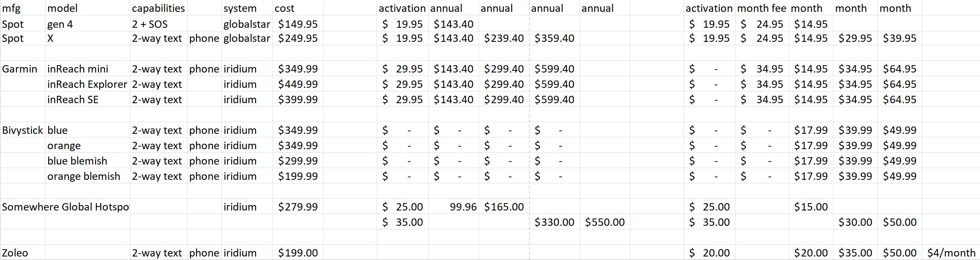
Task: Click the $550.00 annual cell
Action: click(x=604, y=222)
